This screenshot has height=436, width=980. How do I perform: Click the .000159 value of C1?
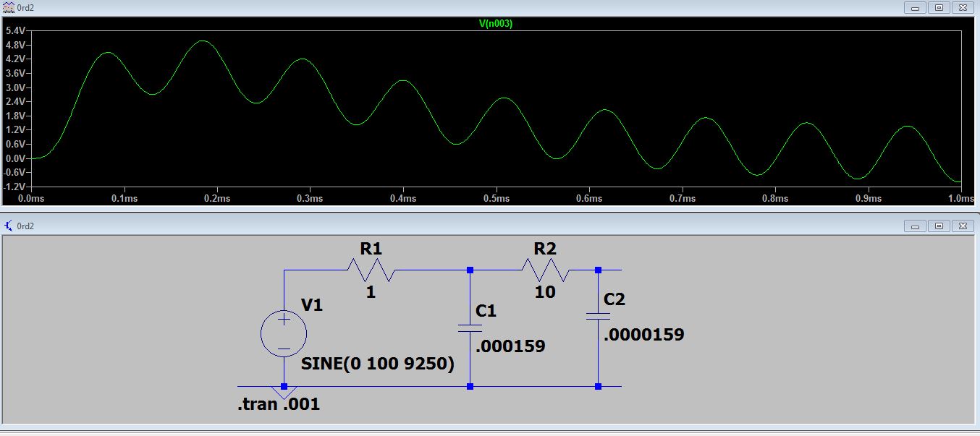click(x=510, y=346)
